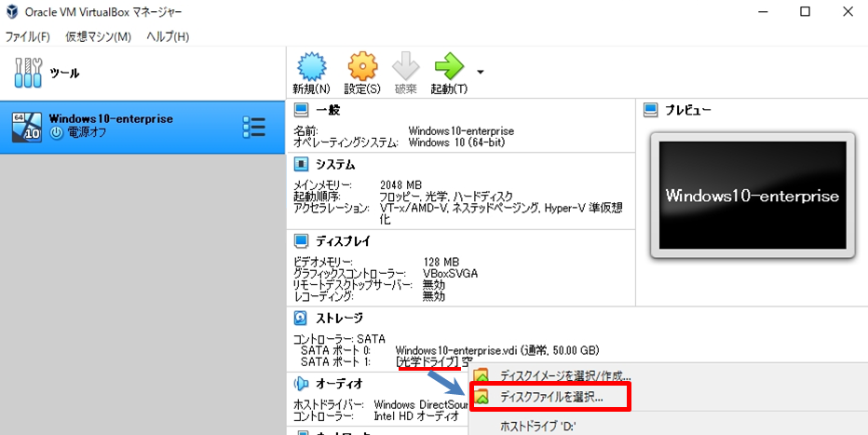
Task: Click the Discard (破棄) arrow icon
Action: 406,67
